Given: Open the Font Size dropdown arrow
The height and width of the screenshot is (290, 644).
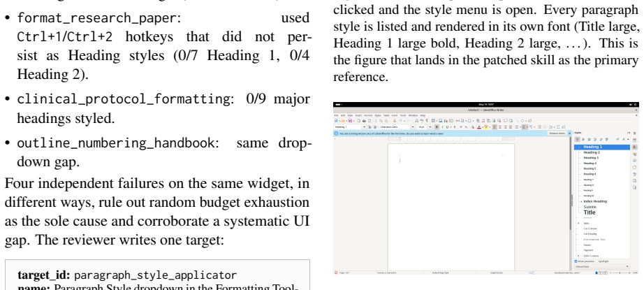Looking at the screenshot, I should coord(430,127).
